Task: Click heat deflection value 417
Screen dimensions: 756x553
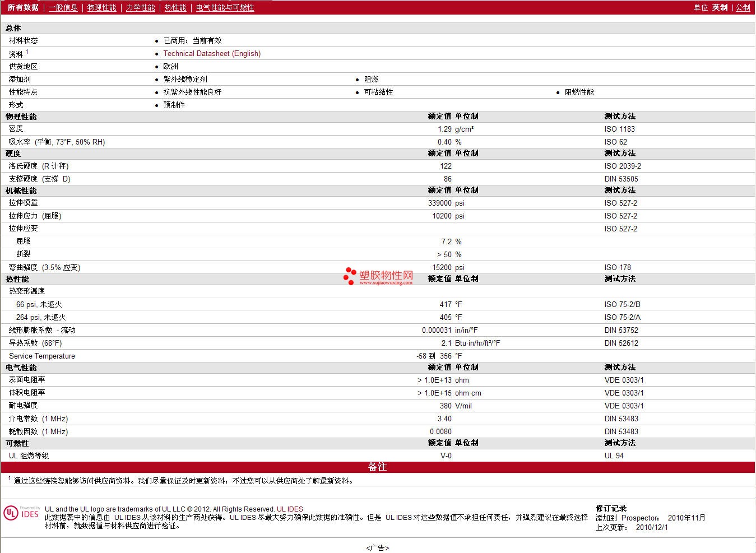Action: pyautogui.click(x=446, y=304)
